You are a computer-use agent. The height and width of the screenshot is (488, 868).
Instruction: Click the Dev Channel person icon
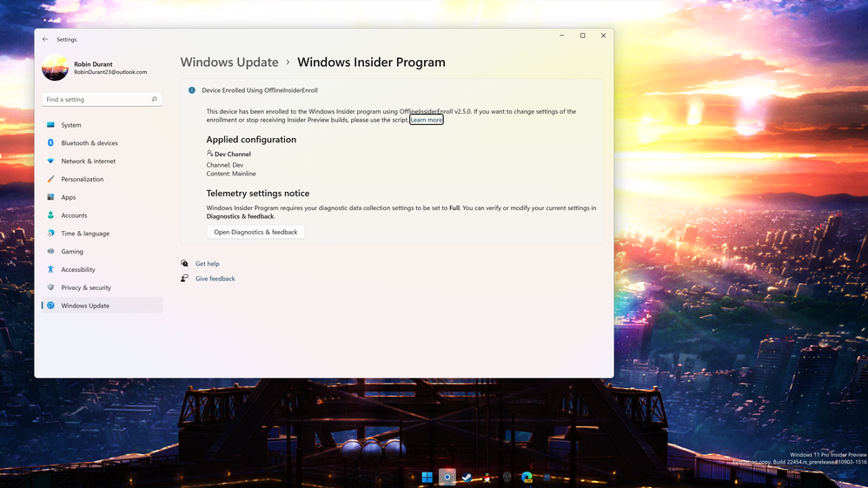(209, 154)
